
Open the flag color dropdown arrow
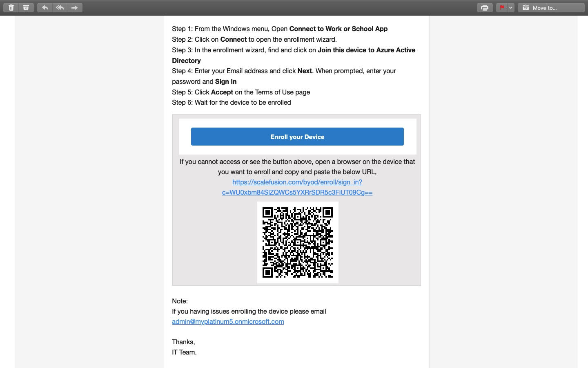point(511,8)
